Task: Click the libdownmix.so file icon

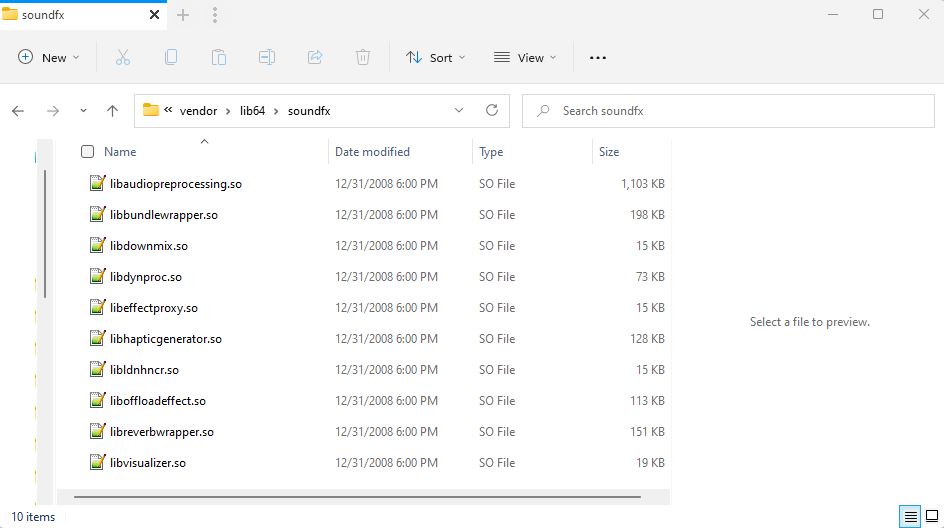Action: click(x=98, y=245)
